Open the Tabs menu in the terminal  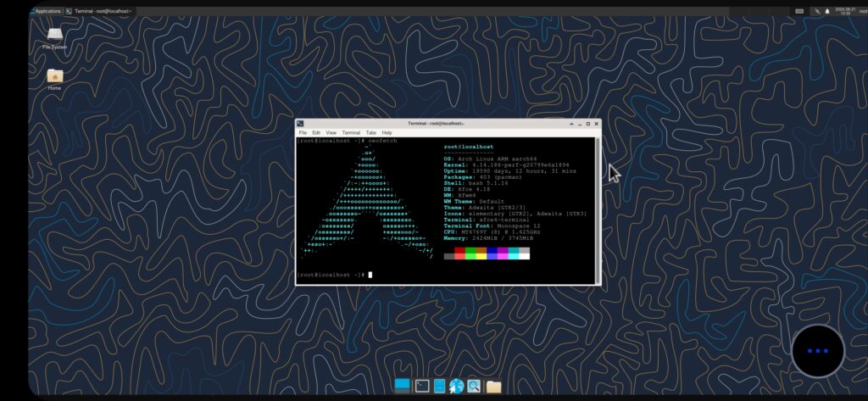370,133
